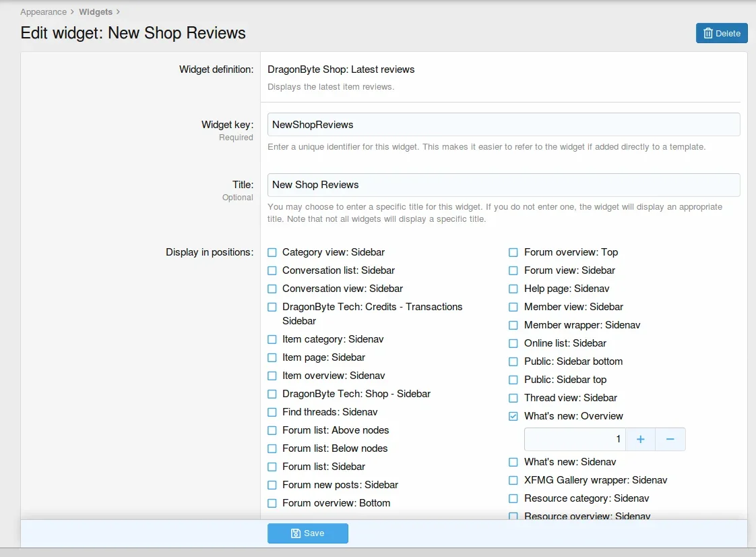Image resolution: width=756 pixels, height=557 pixels.
Task: Check Resource category: Sidenav position
Action: (513, 498)
